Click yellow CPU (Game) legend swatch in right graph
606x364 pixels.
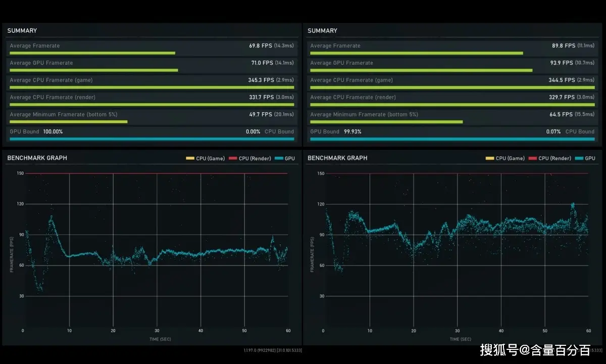pos(490,159)
